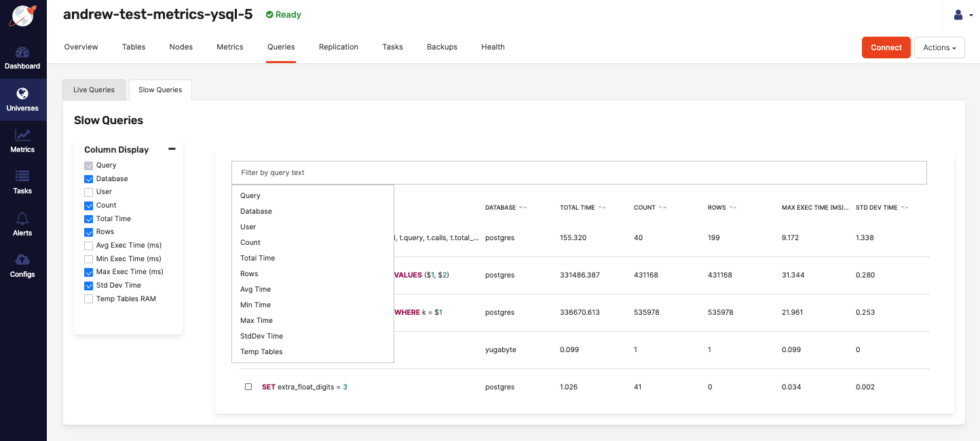Sort by Total Time column header

[578, 208]
